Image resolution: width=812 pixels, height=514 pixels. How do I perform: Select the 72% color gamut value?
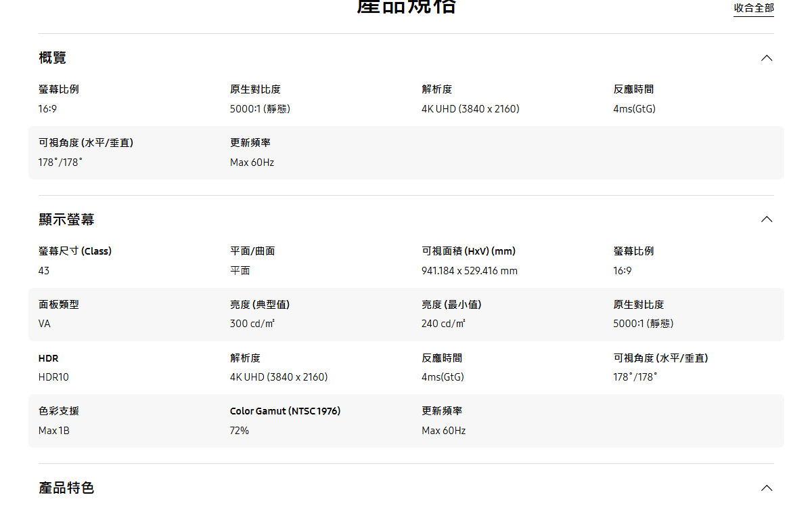(240, 431)
